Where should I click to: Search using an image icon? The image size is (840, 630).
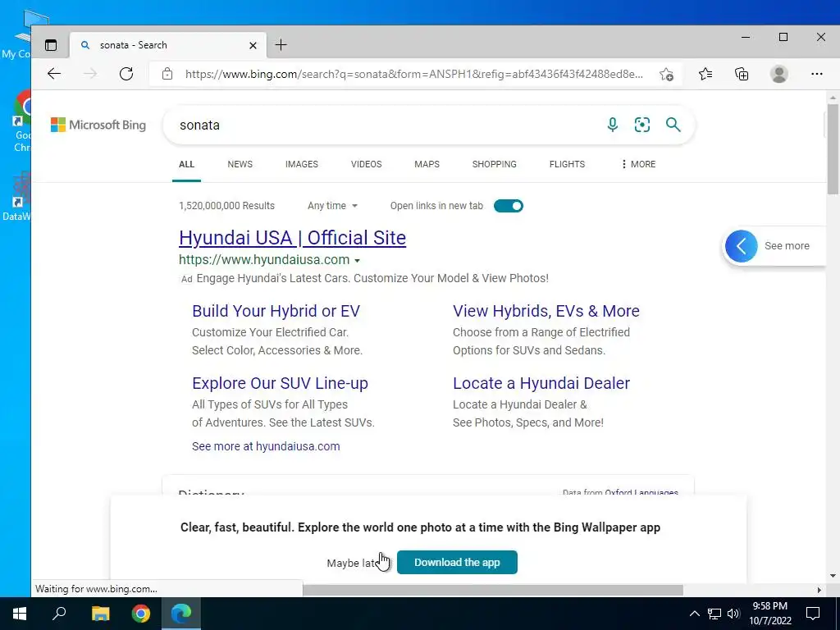click(641, 125)
